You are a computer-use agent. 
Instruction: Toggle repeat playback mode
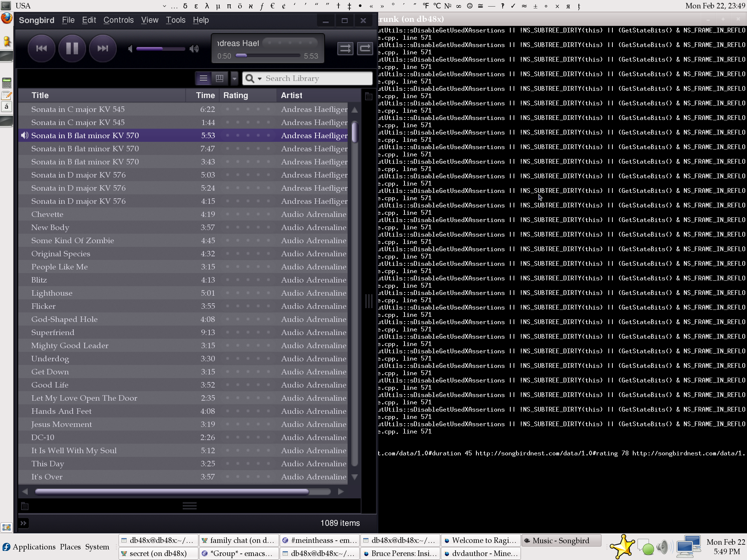365,48
